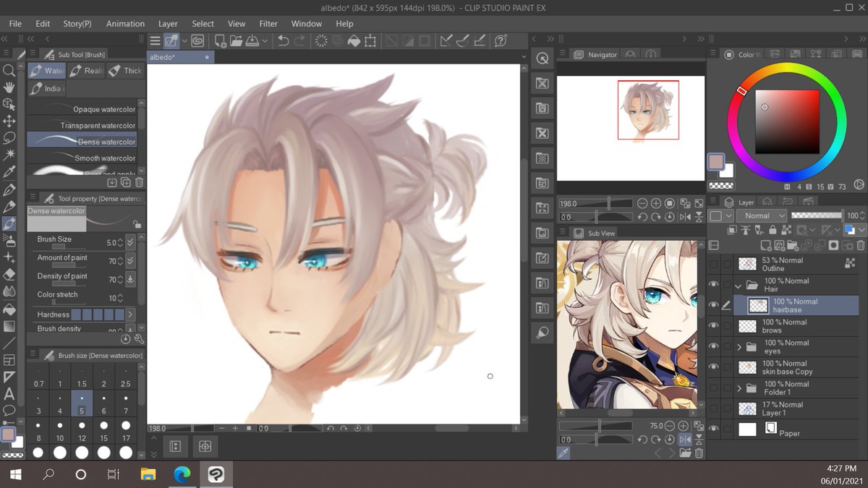This screenshot has height=488, width=868.
Task: Select the Eyedropper tool
Action: [x=9, y=172]
